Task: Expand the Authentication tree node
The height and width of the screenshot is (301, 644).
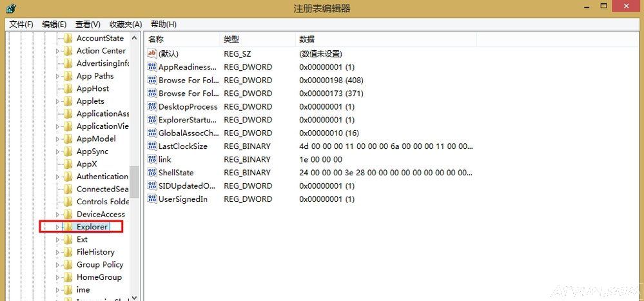Action: [57, 177]
